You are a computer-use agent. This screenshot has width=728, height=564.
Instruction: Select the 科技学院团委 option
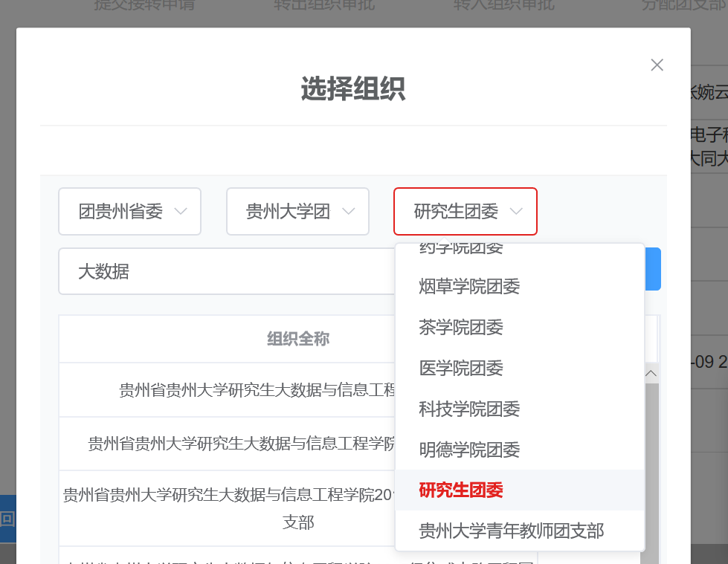click(469, 409)
